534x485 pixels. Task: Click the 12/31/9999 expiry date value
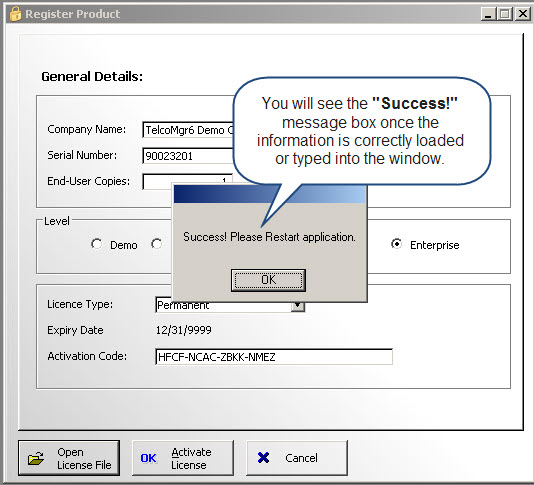pyautogui.click(x=184, y=330)
